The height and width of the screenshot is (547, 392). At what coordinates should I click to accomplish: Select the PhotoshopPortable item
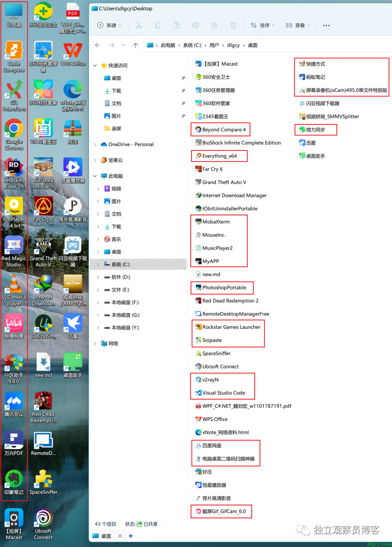[x=221, y=288]
